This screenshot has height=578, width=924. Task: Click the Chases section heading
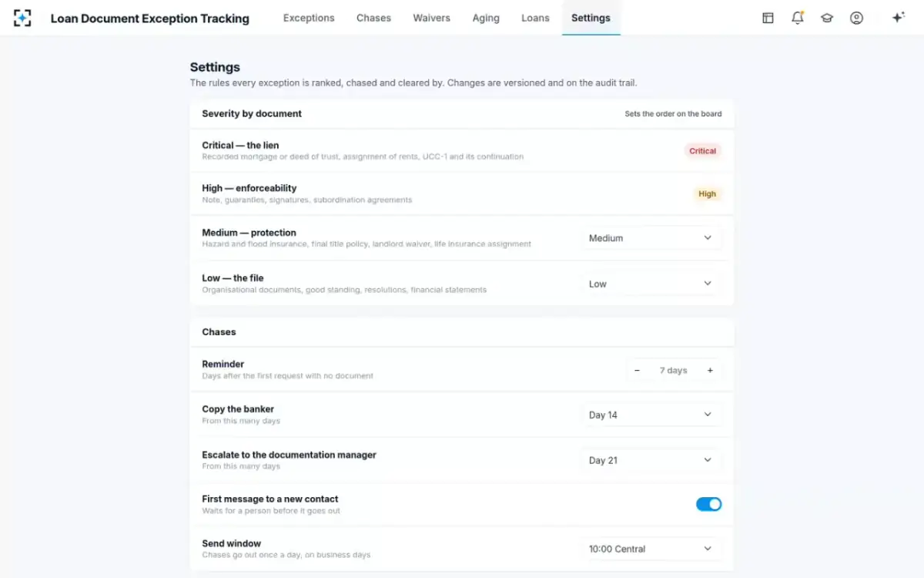point(219,332)
